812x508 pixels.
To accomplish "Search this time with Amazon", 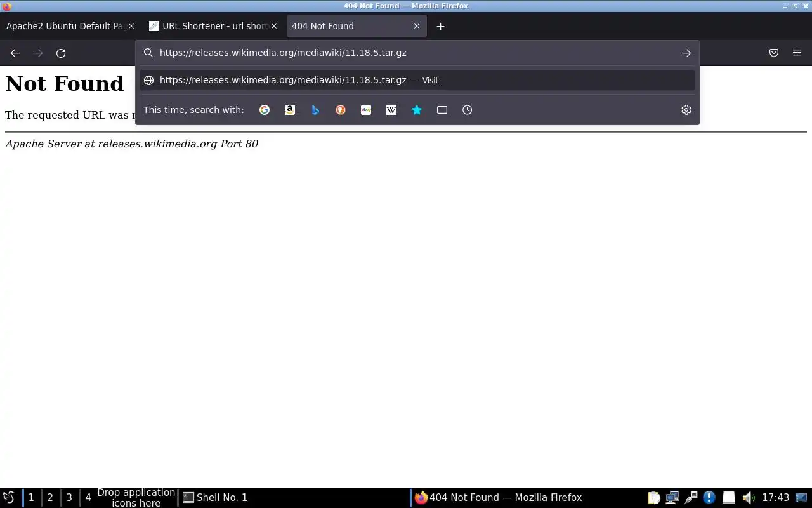I will [x=290, y=110].
